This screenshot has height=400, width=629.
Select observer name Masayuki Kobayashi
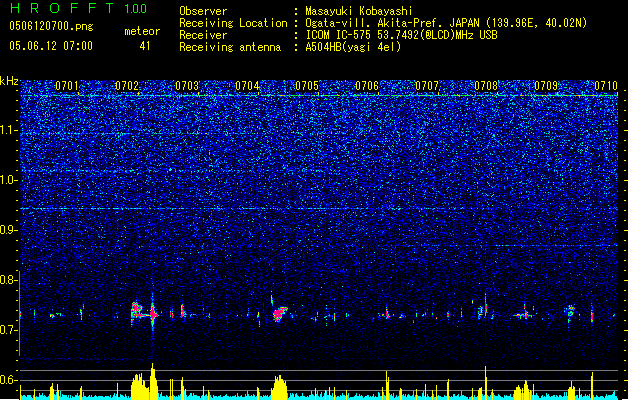pos(359,11)
